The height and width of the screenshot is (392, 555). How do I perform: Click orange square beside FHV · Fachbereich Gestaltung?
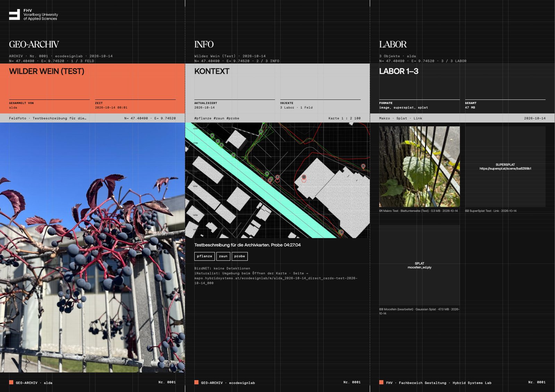coord(381,382)
